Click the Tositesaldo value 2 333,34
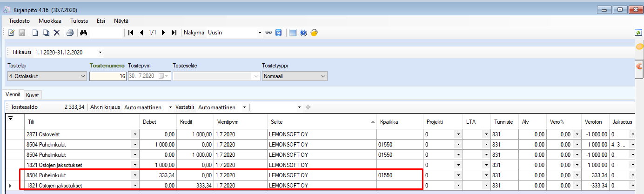Screen dimensions: 644x194 point(74,107)
